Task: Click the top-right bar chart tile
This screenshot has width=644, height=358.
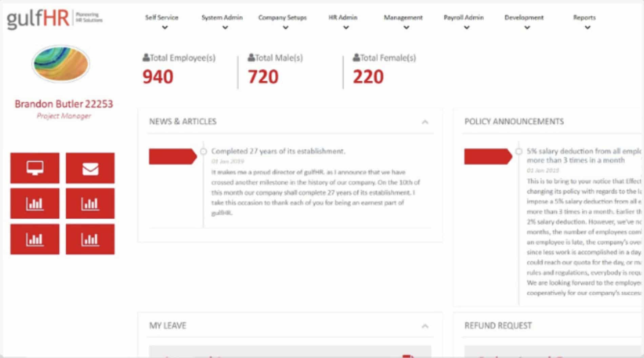Action: 89,203
